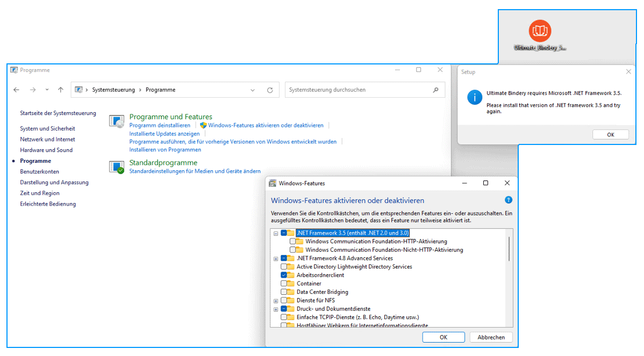Click Abbrechen in Windows-Features dialog
The width and height of the screenshot is (644, 356).
[491, 337]
